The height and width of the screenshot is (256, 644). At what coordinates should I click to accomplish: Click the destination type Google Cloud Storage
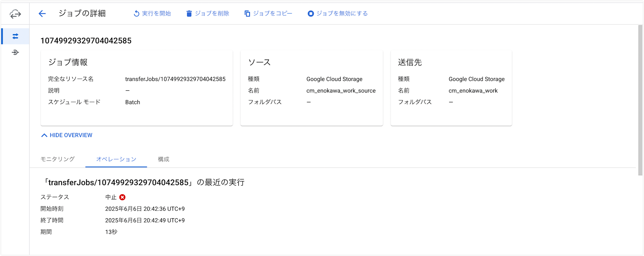click(477, 79)
